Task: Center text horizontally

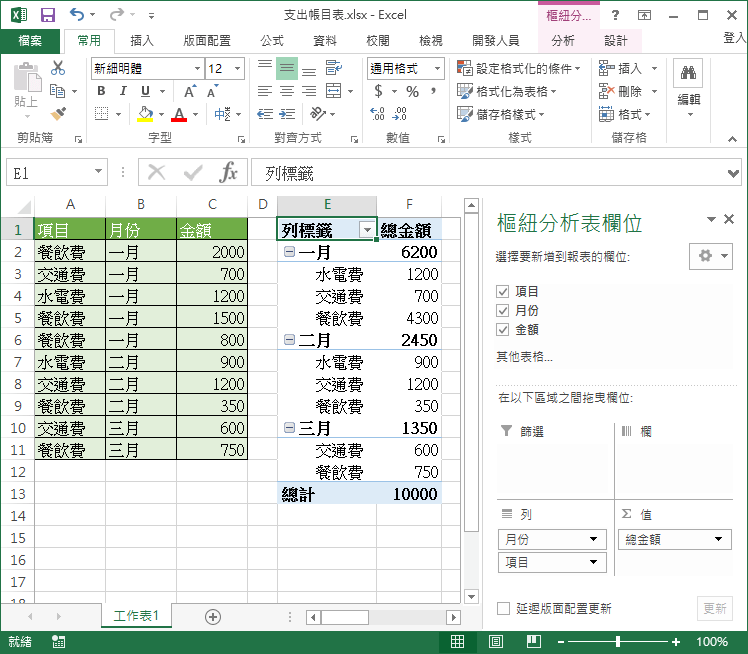Action: 287,91
